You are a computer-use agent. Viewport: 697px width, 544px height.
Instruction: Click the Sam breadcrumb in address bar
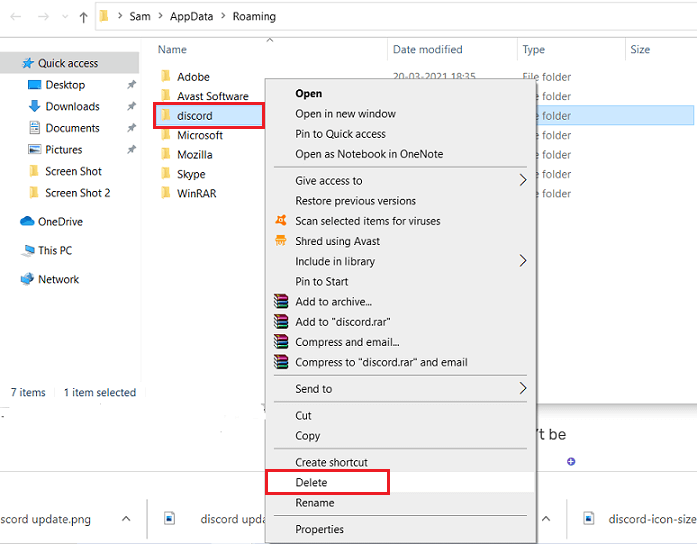[140, 16]
